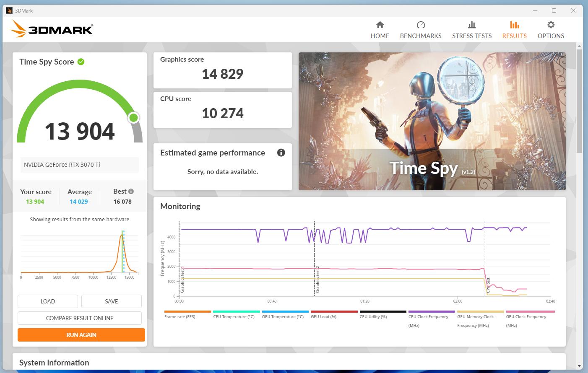Click the Time Spy benchmark thumbnail image
The height and width of the screenshot is (373, 588).
(432, 121)
